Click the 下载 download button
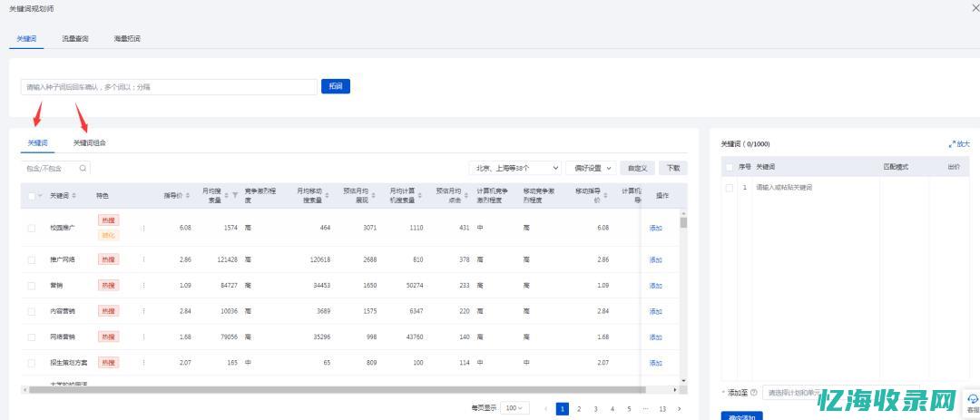 click(x=673, y=168)
